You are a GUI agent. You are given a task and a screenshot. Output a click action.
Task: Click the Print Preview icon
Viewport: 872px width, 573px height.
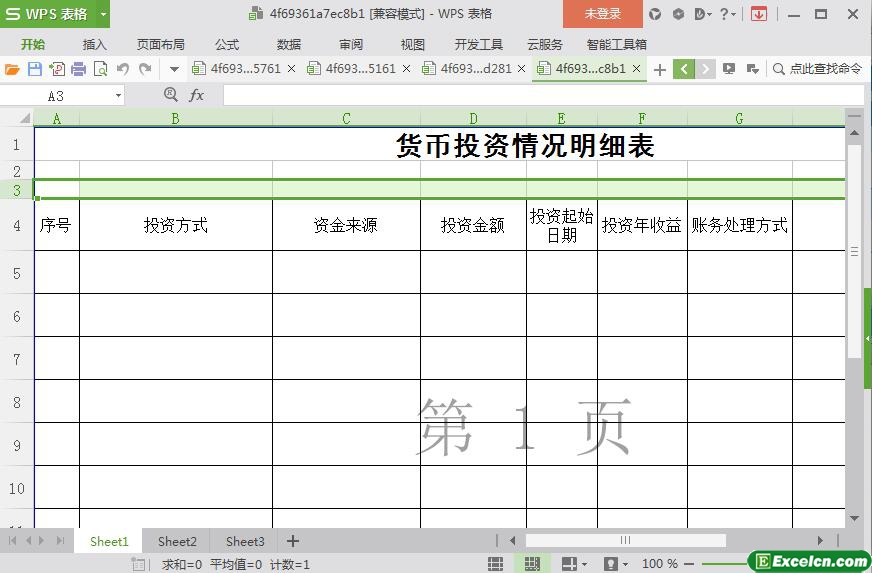tap(100, 69)
